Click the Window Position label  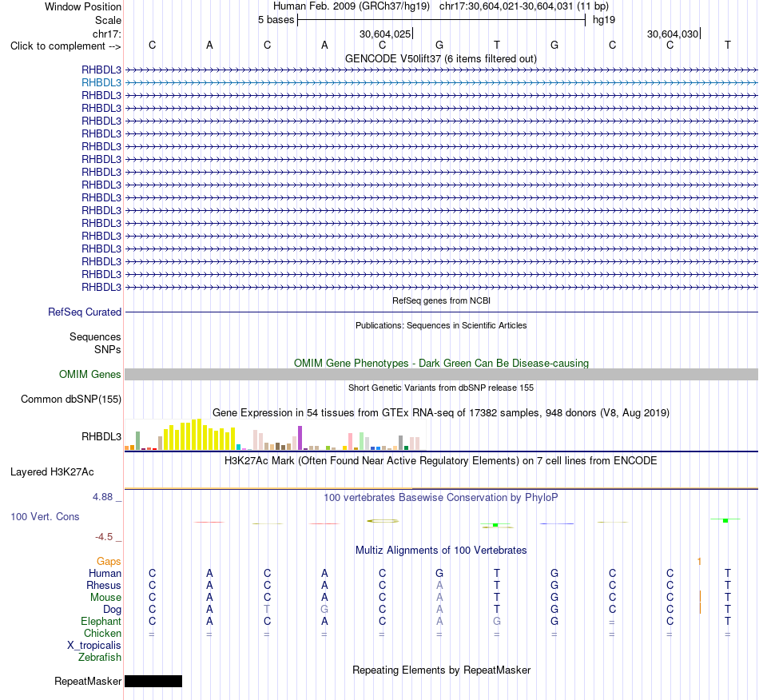click(83, 6)
